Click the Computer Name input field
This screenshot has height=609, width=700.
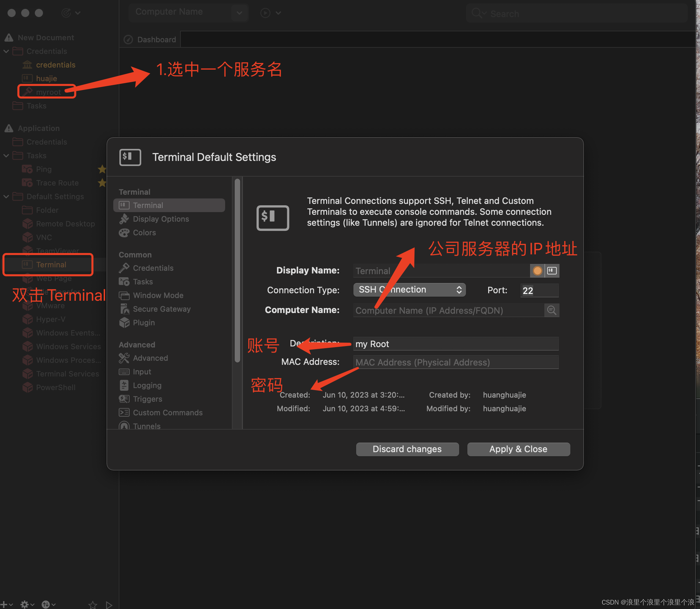point(448,310)
